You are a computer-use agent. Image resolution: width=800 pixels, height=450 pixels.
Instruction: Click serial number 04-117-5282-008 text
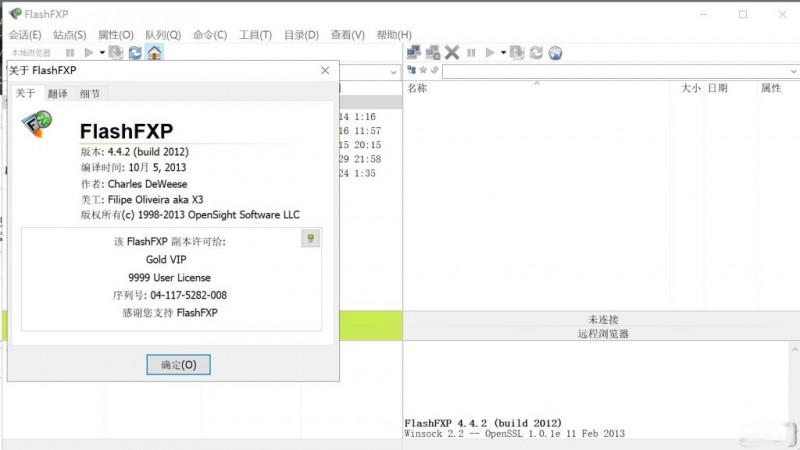[x=188, y=295]
